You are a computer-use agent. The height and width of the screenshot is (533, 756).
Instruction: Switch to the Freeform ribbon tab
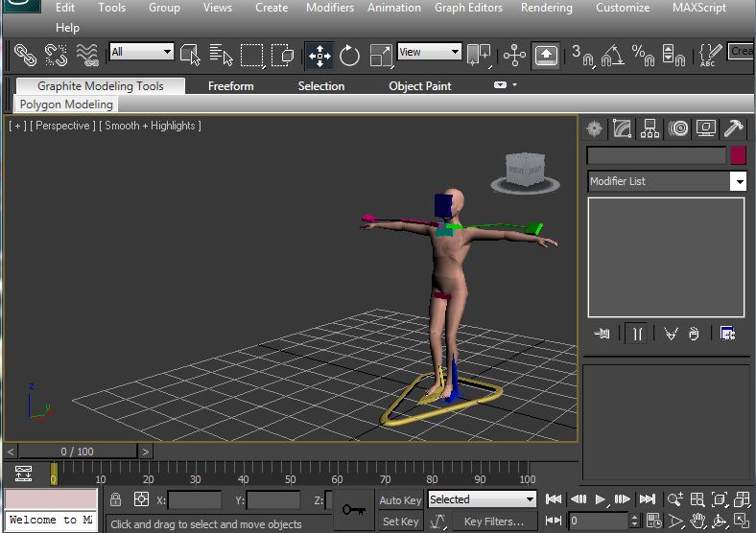tap(230, 86)
